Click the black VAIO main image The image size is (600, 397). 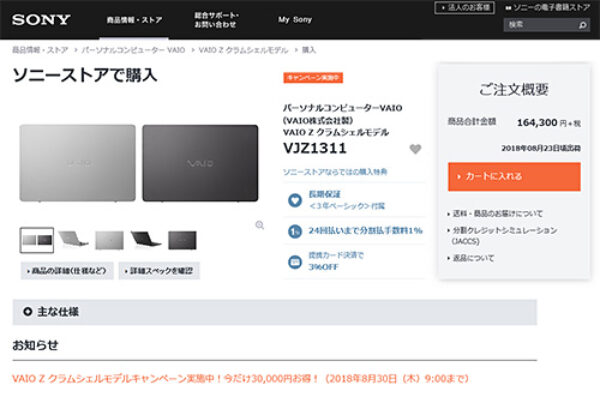(200, 163)
